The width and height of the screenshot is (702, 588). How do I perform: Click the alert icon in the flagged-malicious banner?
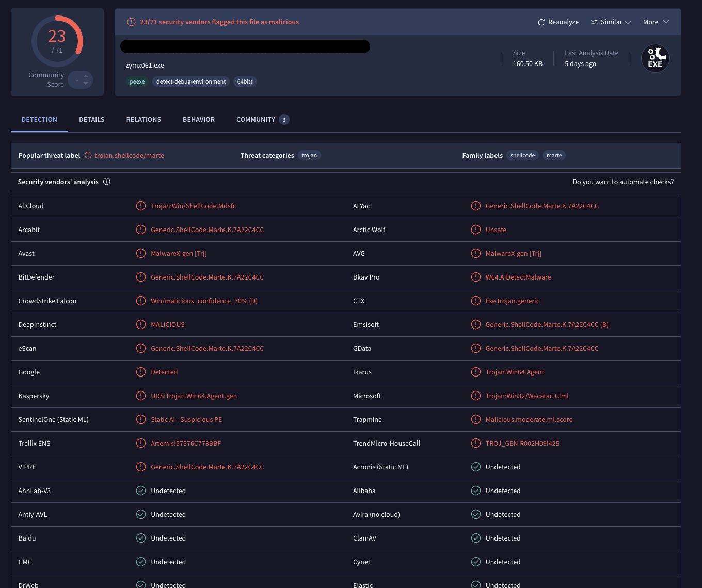(131, 22)
